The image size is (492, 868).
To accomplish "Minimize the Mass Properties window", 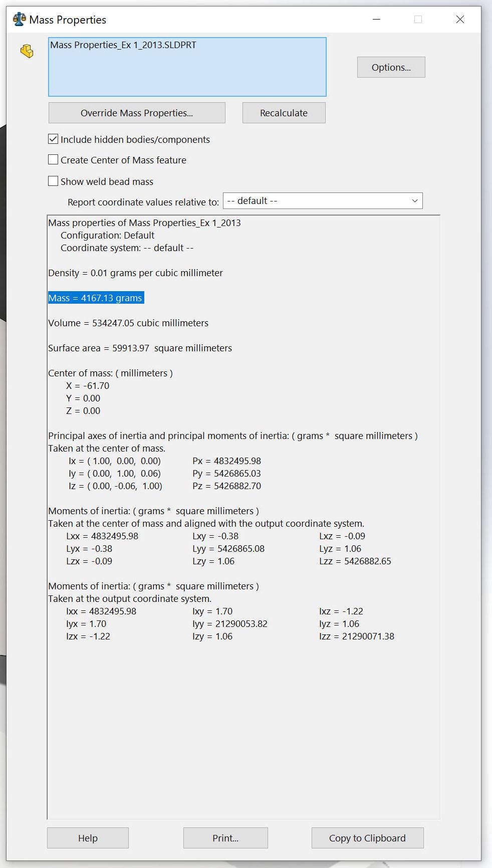I will (x=377, y=20).
